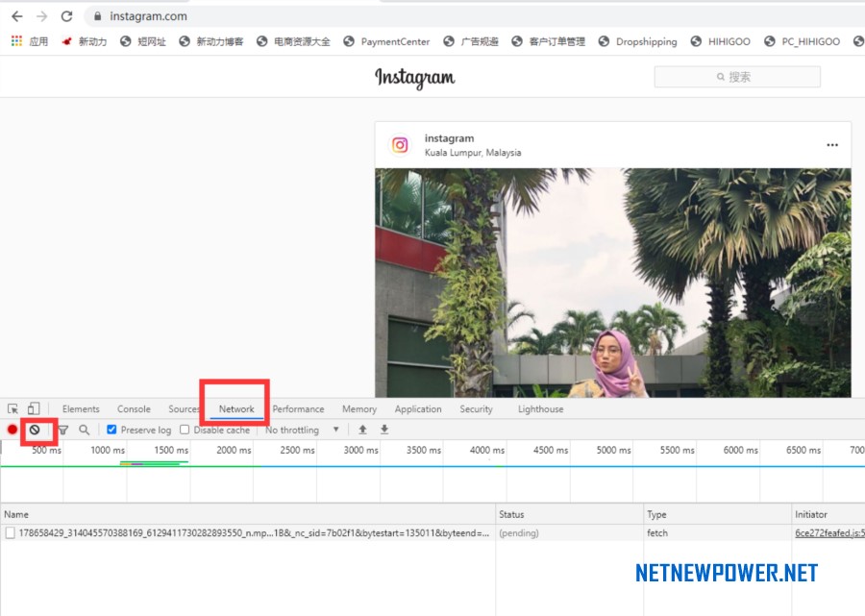Switch to the Elements tab
Image resolution: width=865 pixels, height=616 pixels.
pyautogui.click(x=81, y=408)
